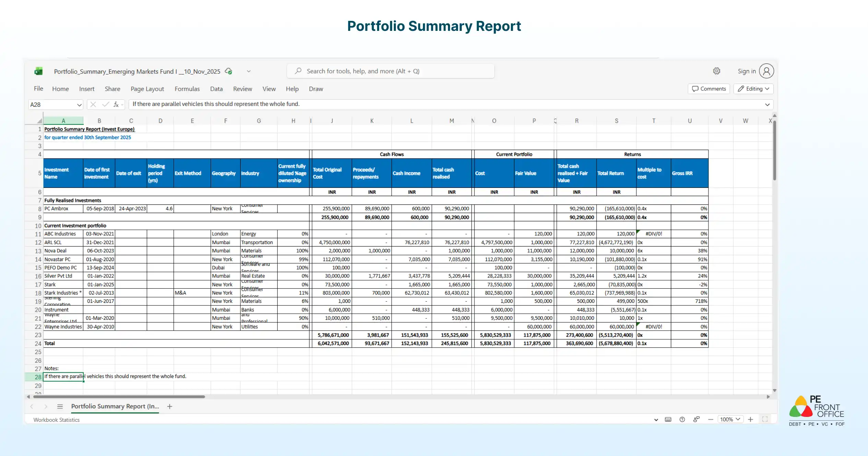This screenshot has height=456, width=868.
Task: Open the Editing mode dropdown
Action: (x=753, y=89)
